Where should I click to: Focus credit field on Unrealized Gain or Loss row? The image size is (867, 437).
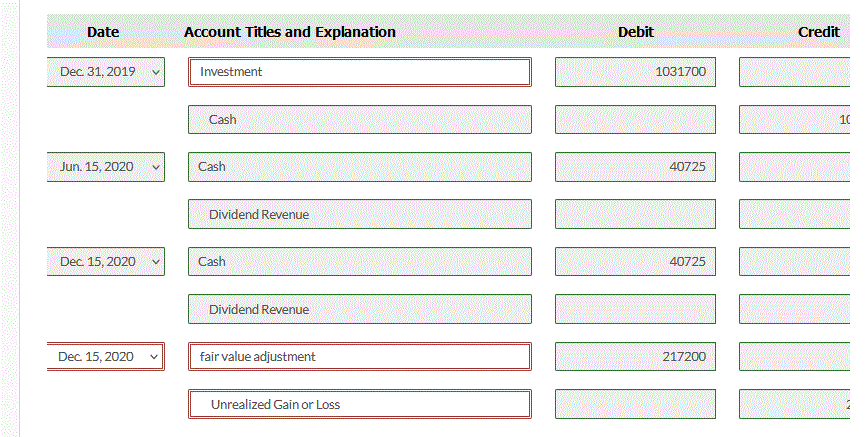coord(800,405)
